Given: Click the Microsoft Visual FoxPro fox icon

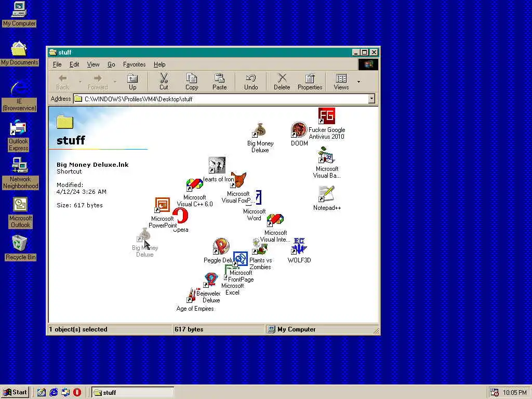Looking at the screenshot, I should tap(238, 180).
